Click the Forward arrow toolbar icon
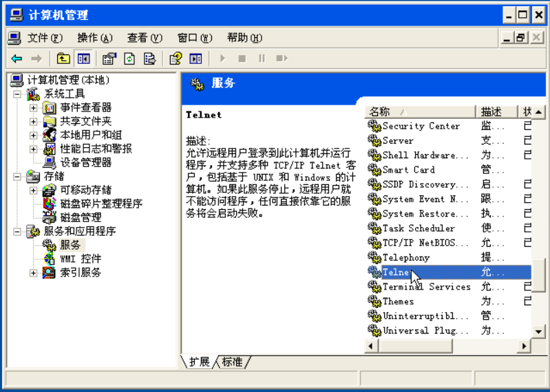 36,58
